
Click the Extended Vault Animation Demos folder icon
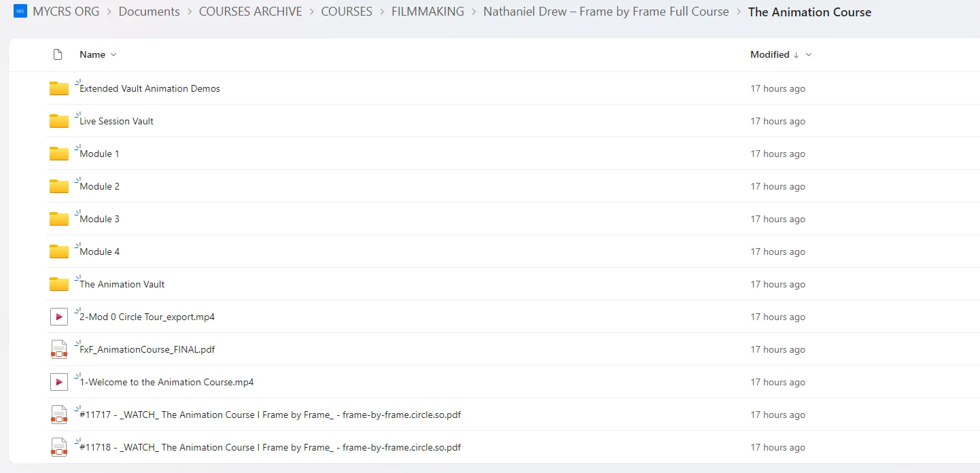click(59, 88)
